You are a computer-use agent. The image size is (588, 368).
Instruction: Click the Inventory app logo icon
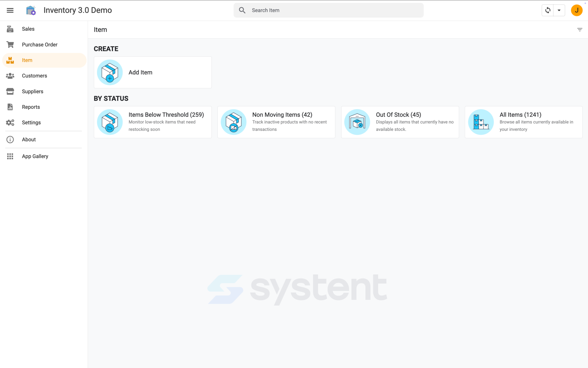(x=31, y=10)
